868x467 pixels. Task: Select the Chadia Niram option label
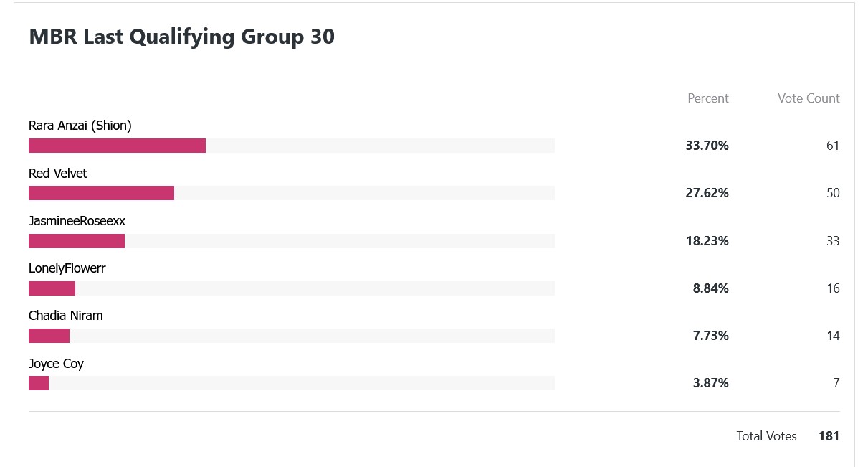[x=66, y=316]
